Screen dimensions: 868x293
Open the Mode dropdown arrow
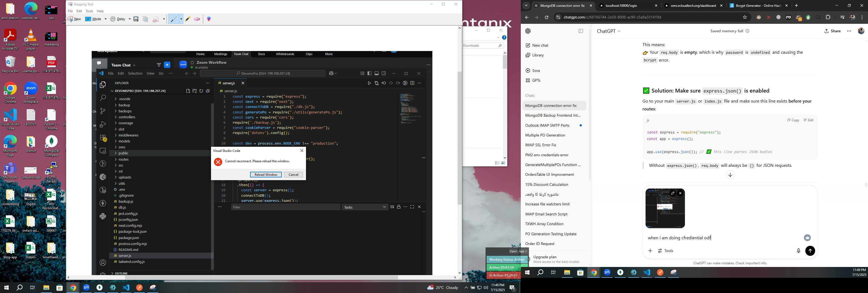point(106,19)
